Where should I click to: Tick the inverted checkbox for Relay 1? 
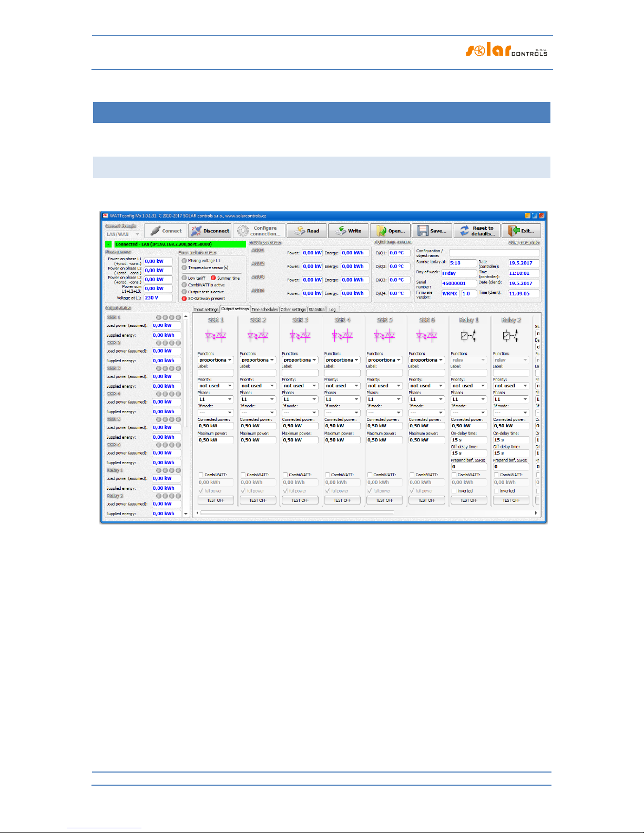tap(454, 491)
